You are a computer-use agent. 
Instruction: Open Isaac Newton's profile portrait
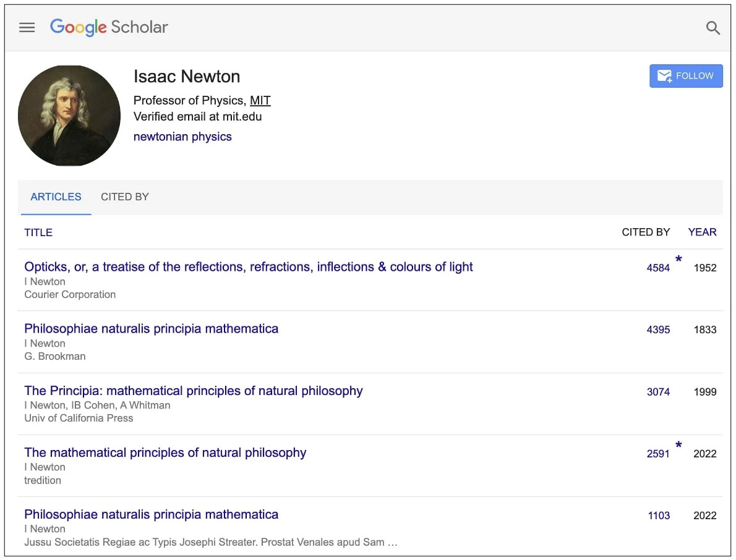click(x=69, y=116)
